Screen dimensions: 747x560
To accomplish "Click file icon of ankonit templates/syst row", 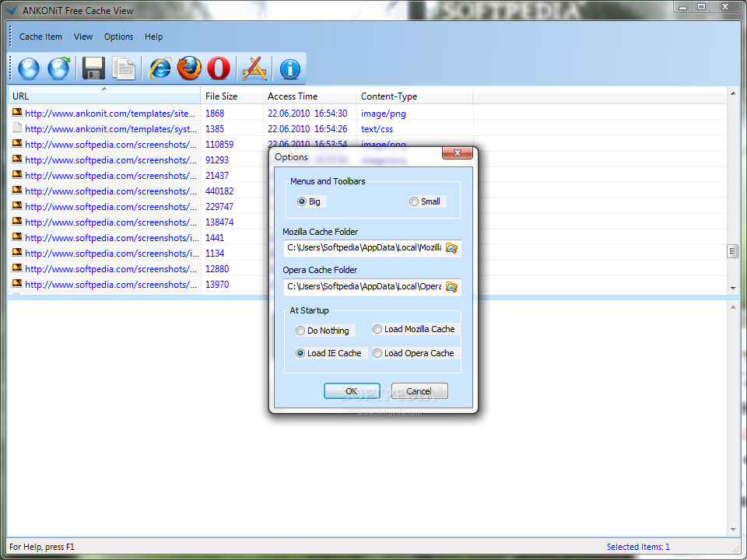I will [17, 128].
